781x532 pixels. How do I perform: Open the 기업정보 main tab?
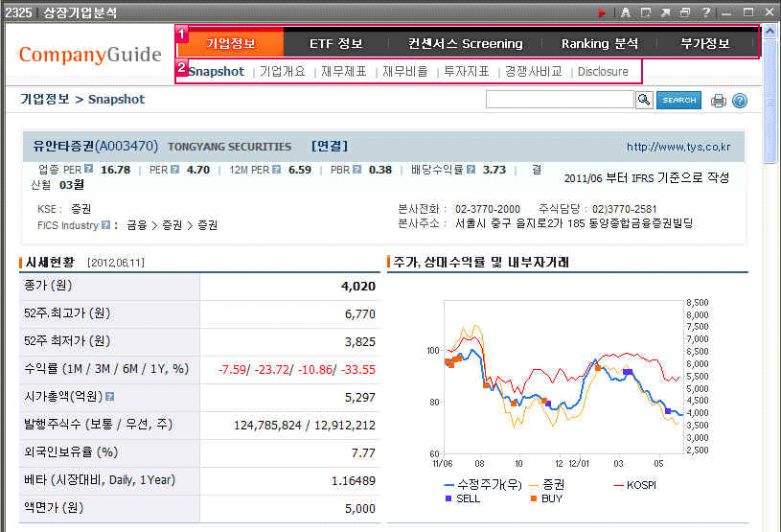click(x=231, y=43)
